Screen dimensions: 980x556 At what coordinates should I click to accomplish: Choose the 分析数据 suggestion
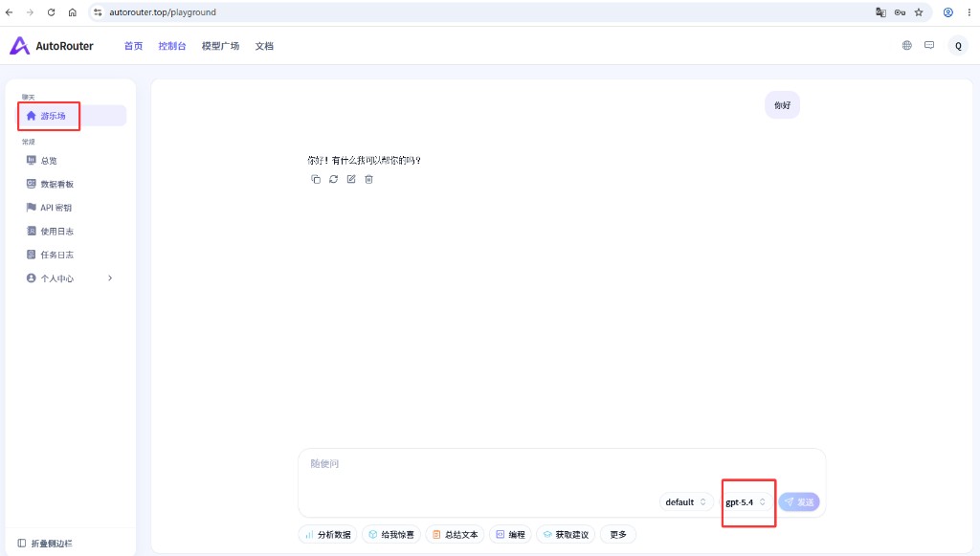328,535
